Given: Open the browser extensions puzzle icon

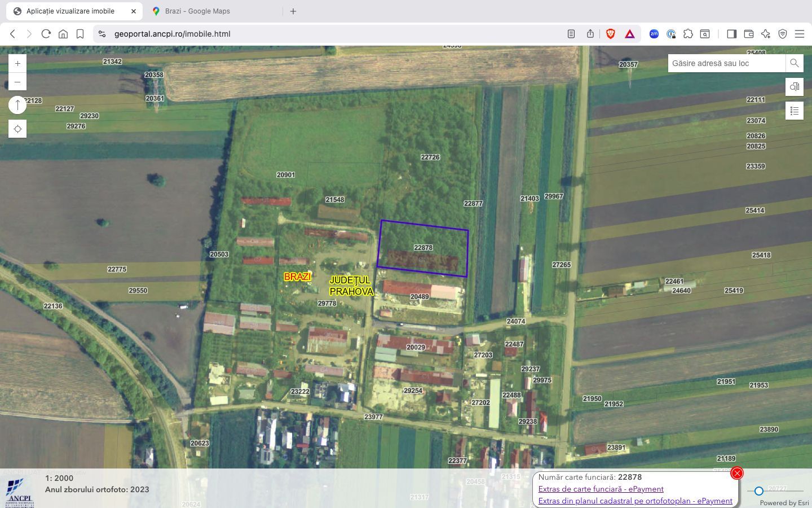Looking at the screenshot, I should [x=689, y=34].
